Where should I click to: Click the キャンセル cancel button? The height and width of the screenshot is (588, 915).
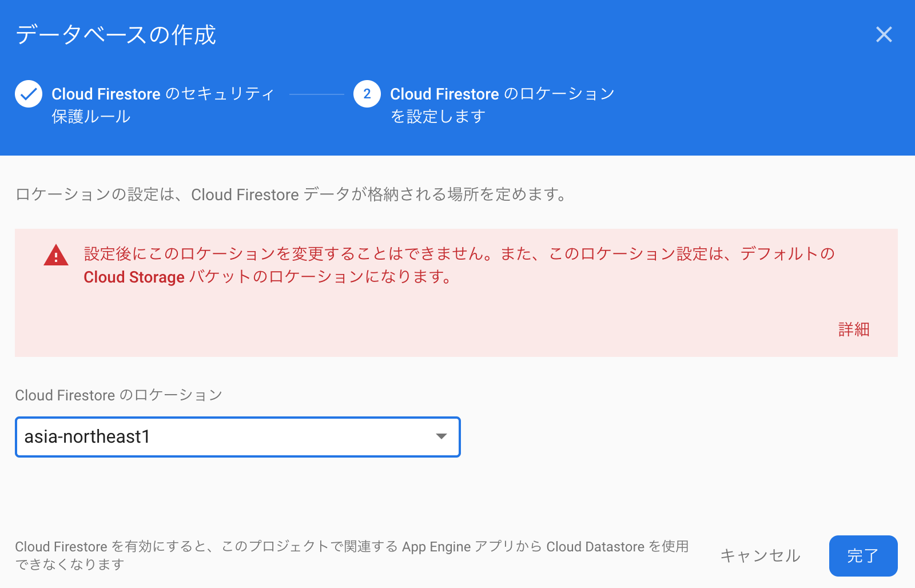[760, 555]
